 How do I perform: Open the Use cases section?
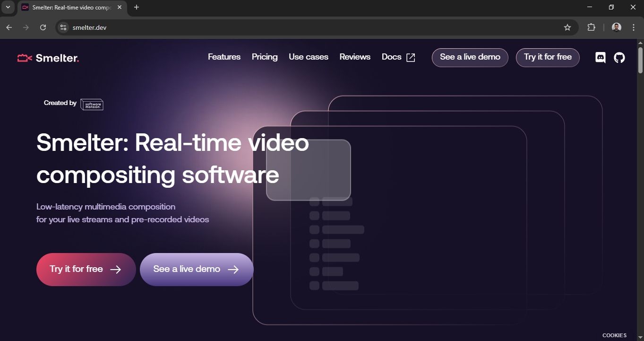308,57
